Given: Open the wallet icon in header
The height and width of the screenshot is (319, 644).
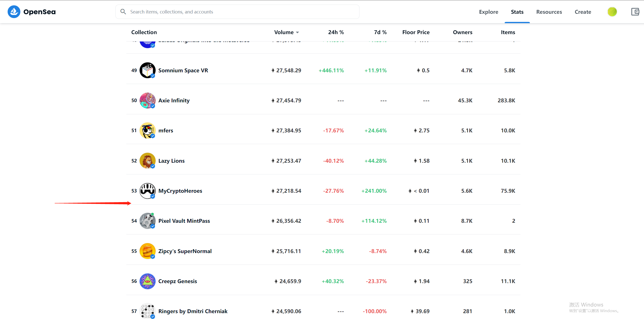Looking at the screenshot, I should click(x=635, y=12).
